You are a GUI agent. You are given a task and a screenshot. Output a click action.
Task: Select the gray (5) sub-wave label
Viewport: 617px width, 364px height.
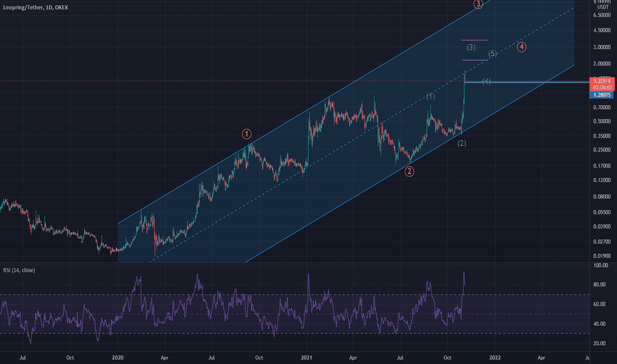click(493, 54)
